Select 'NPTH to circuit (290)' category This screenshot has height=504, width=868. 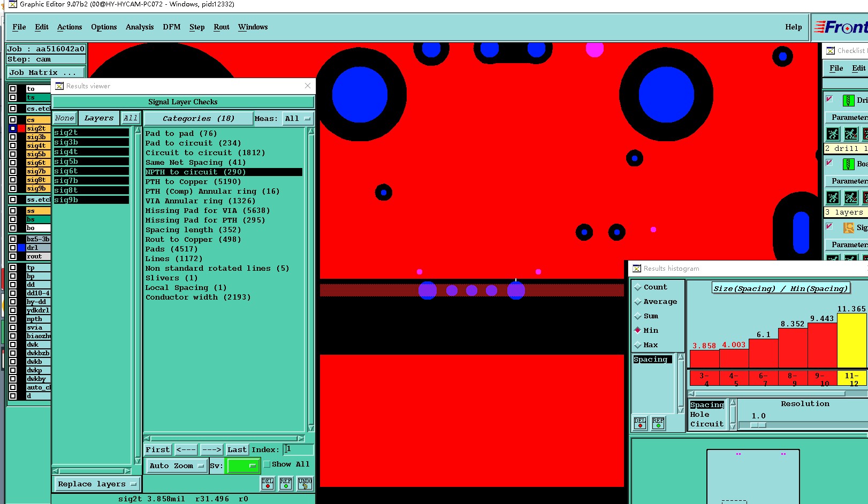[x=224, y=172]
